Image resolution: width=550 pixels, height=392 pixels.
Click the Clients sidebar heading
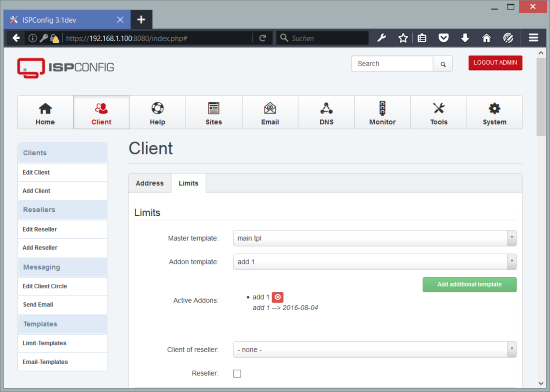[x=62, y=153]
